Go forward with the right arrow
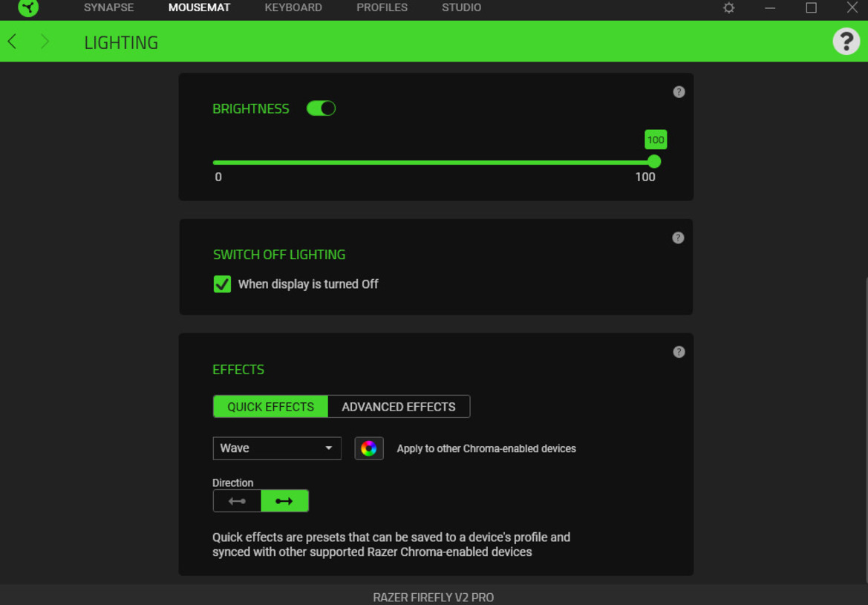The image size is (868, 605). (45, 42)
